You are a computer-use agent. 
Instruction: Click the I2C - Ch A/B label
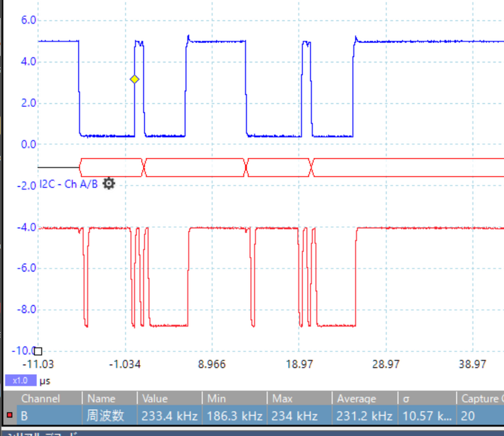coord(68,184)
